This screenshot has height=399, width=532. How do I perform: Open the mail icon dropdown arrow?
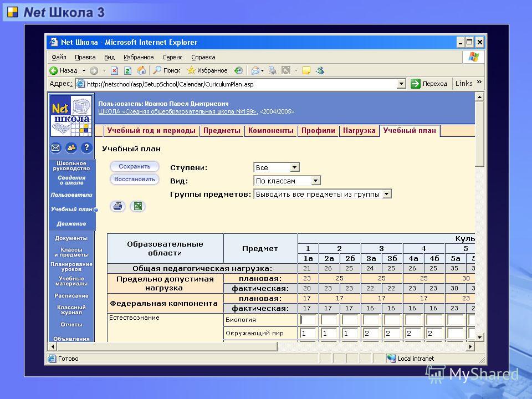coord(262,70)
